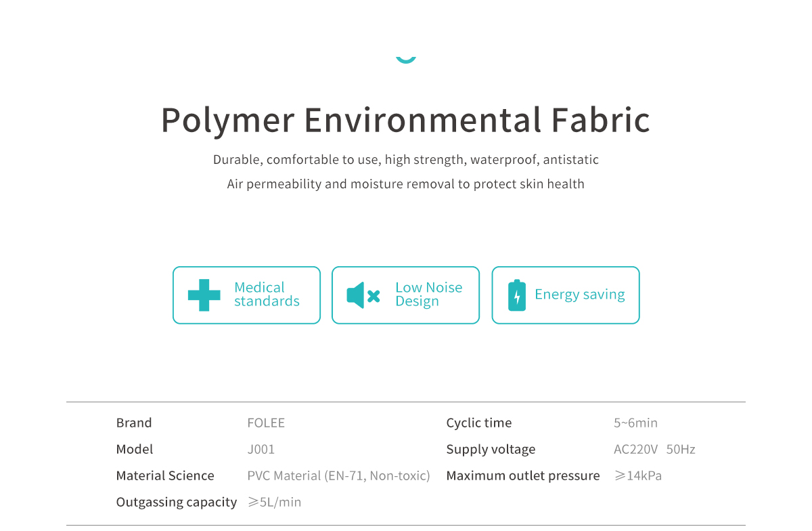Click the muted speaker icon
The height and width of the screenshot is (531, 812).
pos(363,295)
